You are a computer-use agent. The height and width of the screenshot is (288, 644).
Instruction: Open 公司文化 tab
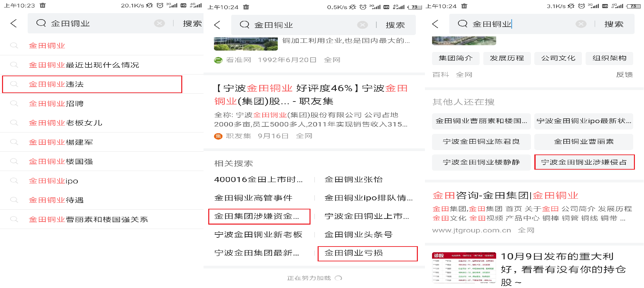tap(558, 58)
